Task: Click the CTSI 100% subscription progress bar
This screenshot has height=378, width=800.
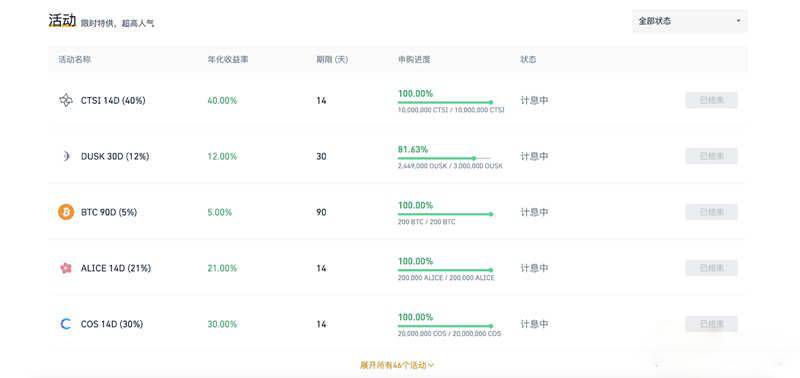Action: [445, 103]
